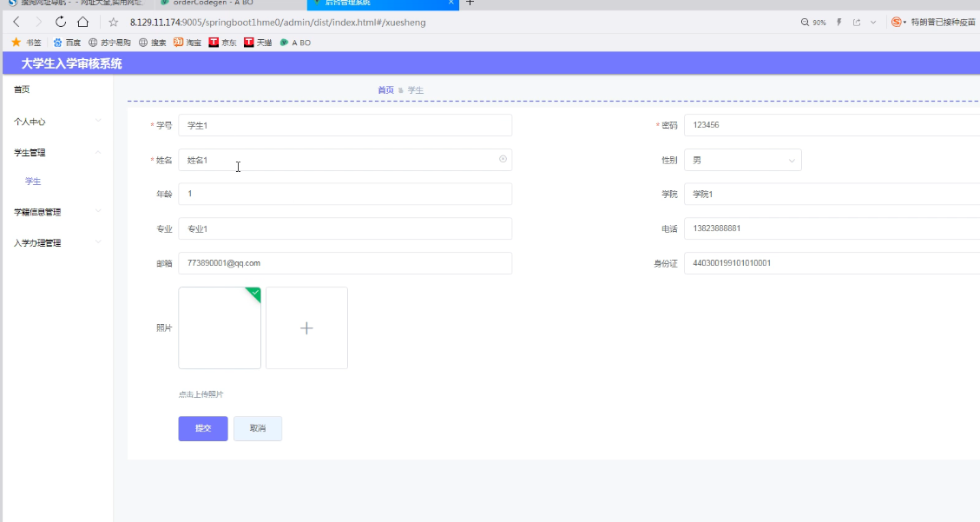Select 学生 submenu item

click(33, 182)
